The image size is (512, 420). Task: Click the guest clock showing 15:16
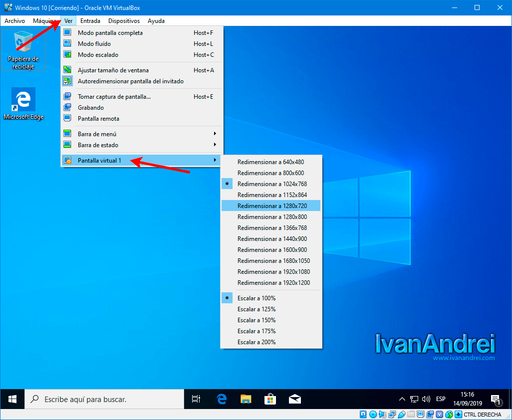click(x=467, y=399)
